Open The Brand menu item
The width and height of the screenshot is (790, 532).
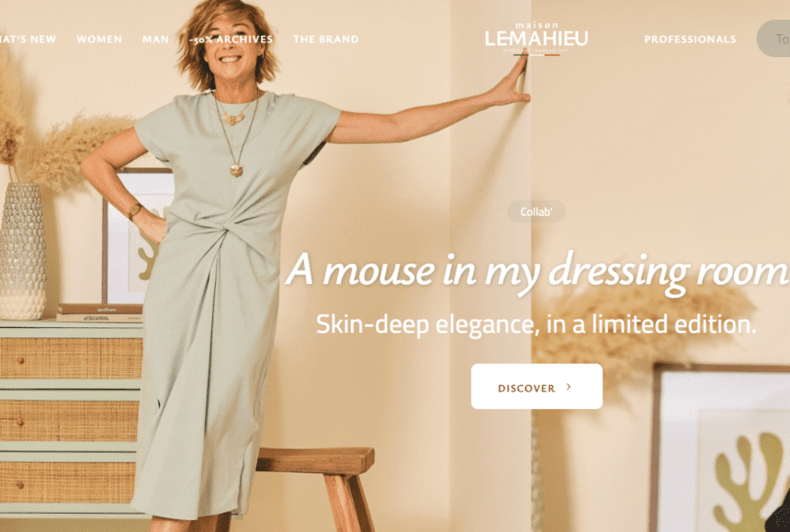326,40
